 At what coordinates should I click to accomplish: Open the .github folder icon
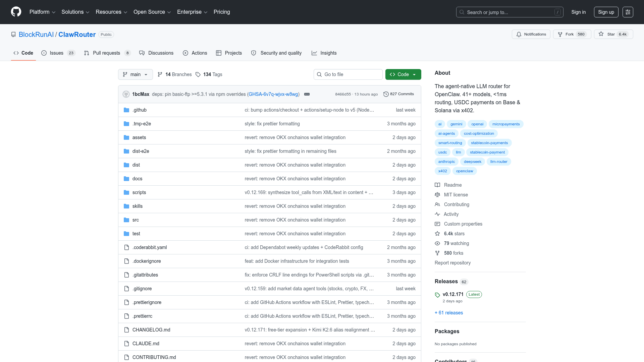click(126, 110)
